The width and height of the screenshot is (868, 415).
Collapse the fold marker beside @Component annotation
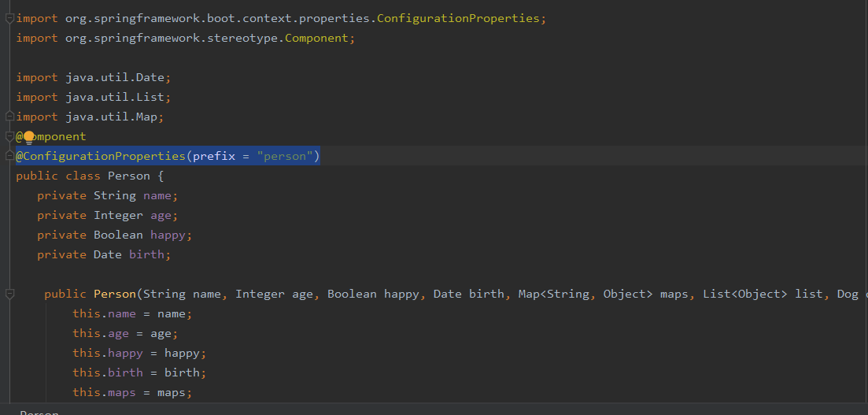(10, 136)
